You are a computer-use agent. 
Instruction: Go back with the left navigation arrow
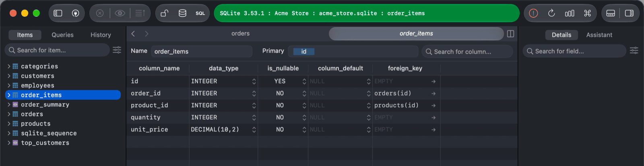point(133,33)
